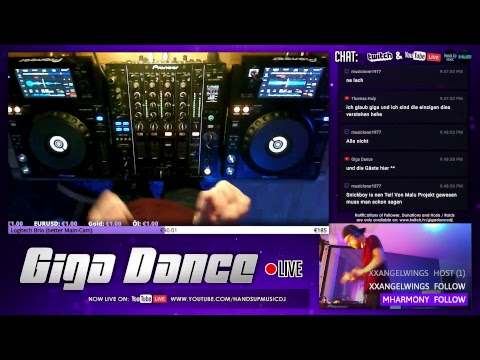Click the 'ne lach' chat message
Screen dimensions: 480x360
click(x=354, y=80)
